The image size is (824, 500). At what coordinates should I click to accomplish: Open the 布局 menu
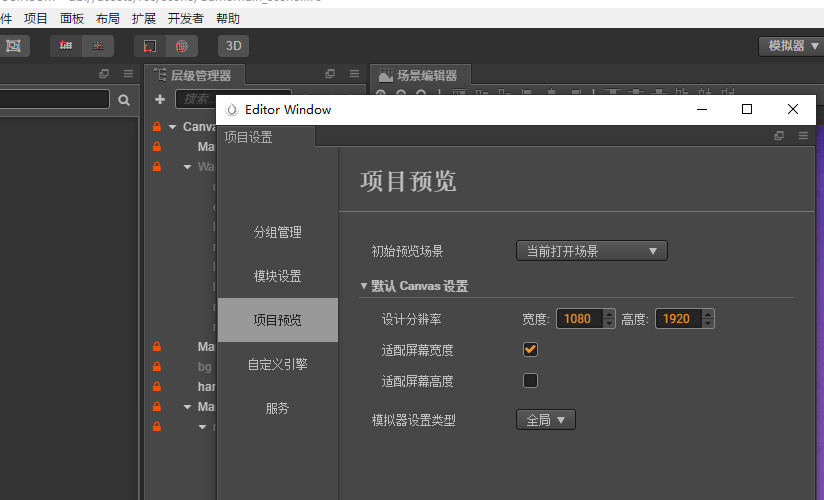108,19
